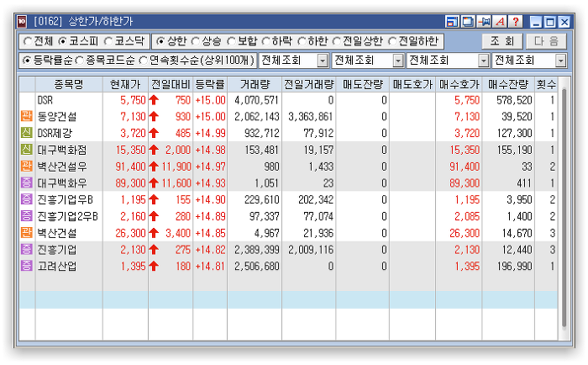
Task: Click the volume value 4,070,571
Action: (x=256, y=100)
